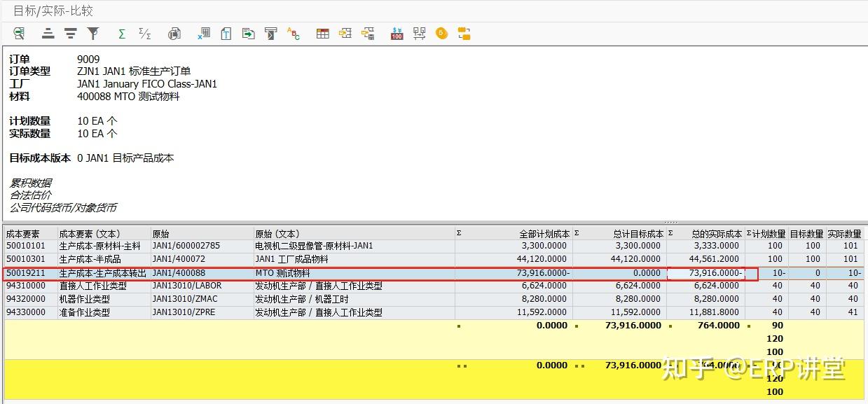This screenshot has height=404, width=868.
Task: Choose a layout using the grid icon
Action: point(322,33)
